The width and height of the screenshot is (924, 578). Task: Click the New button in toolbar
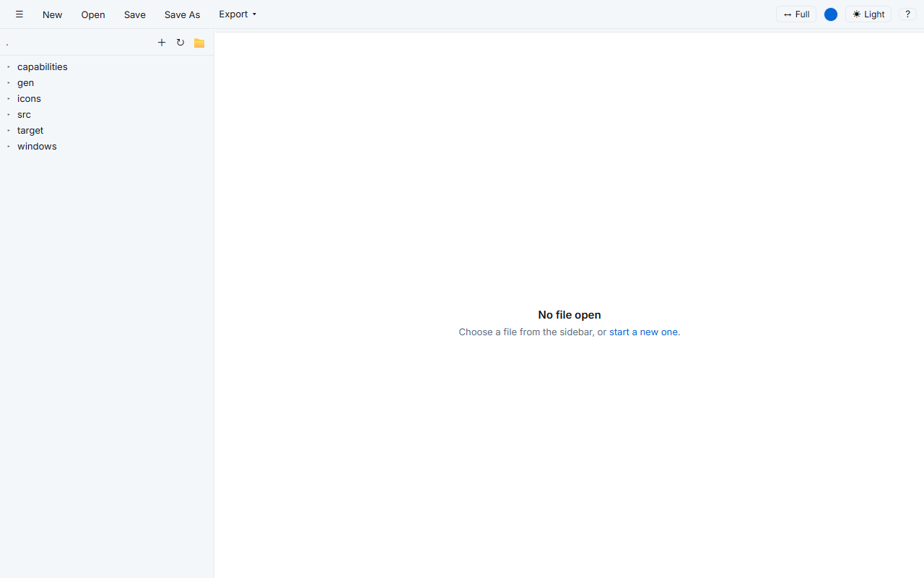click(52, 14)
